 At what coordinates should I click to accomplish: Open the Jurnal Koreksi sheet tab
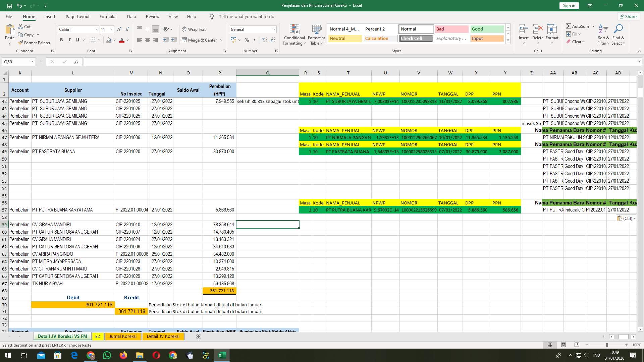(x=123, y=336)
